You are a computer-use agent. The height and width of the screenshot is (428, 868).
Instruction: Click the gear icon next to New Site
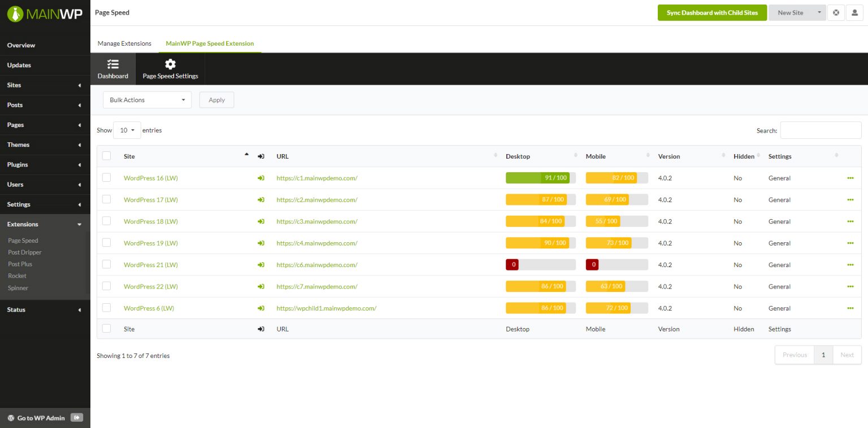(836, 12)
